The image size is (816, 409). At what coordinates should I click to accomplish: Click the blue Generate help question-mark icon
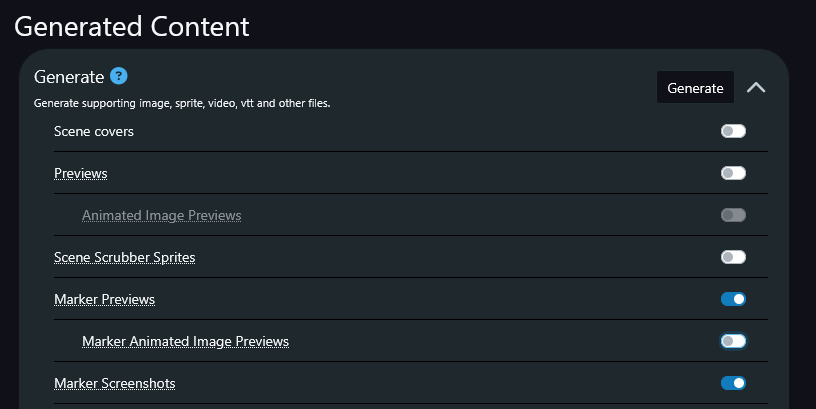(x=119, y=76)
